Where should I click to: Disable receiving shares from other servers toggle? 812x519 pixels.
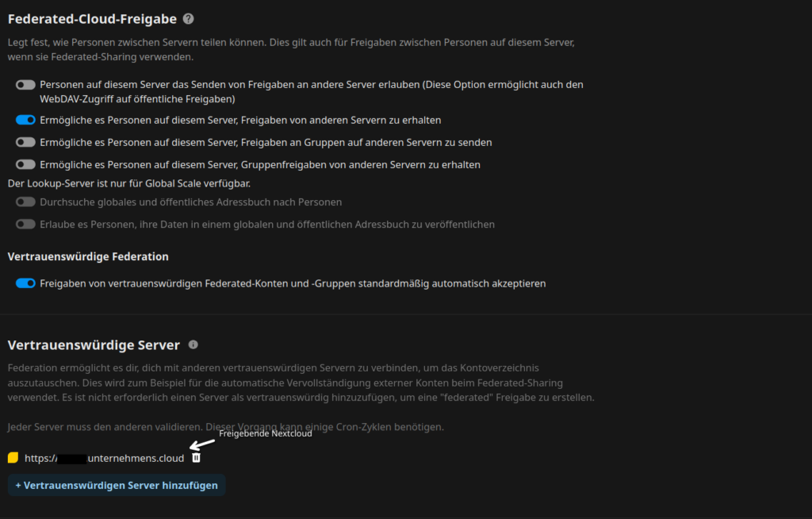click(25, 120)
